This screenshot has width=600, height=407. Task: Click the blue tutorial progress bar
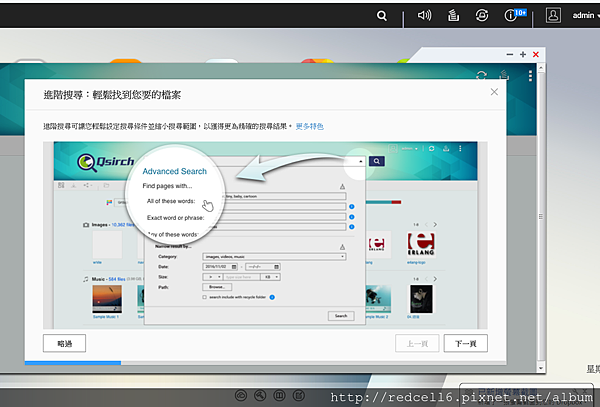tap(73, 363)
